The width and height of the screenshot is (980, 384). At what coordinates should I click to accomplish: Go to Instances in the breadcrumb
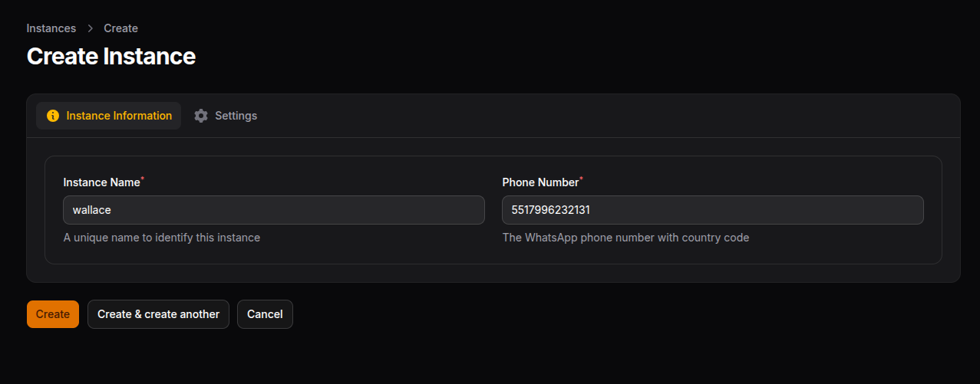coord(51,28)
